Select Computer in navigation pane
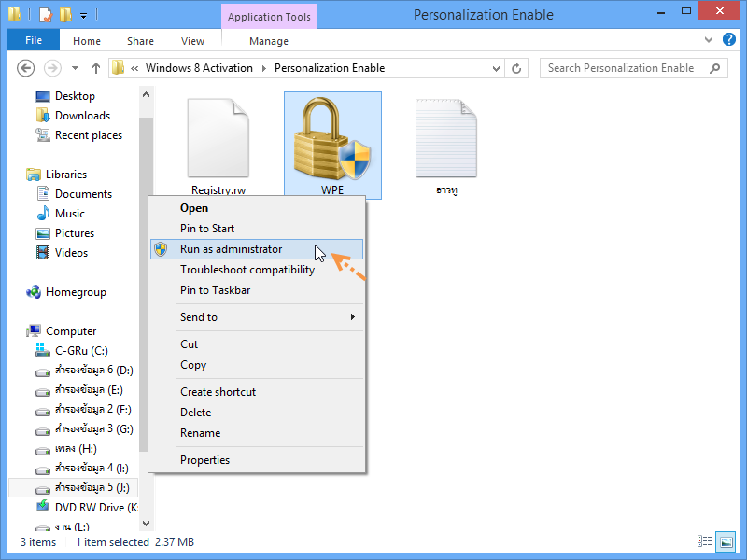This screenshot has width=747, height=560. (x=62, y=331)
